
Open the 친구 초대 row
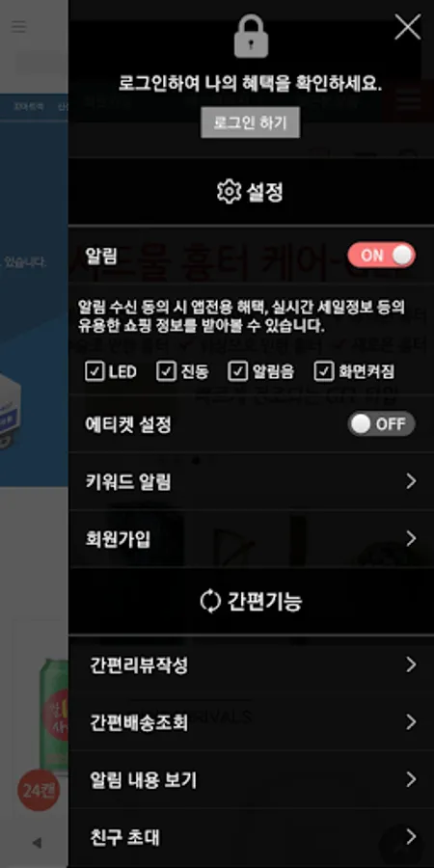pyautogui.click(x=252, y=837)
